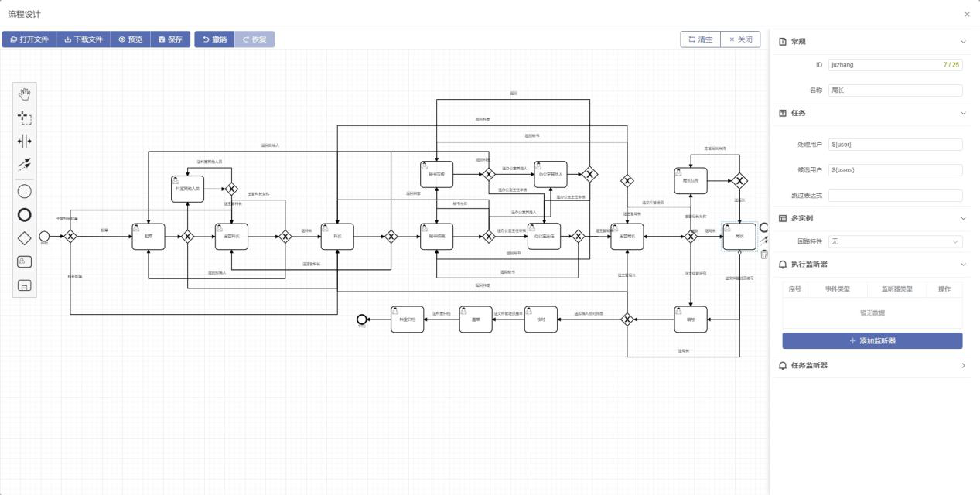Pick the diamond gateway shape in palette

(25, 238)
